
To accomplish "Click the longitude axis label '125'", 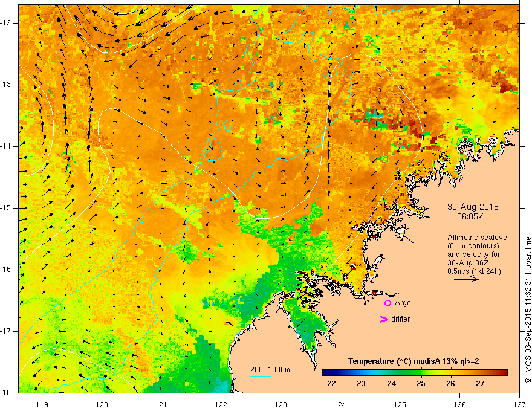I will (400, 404).
